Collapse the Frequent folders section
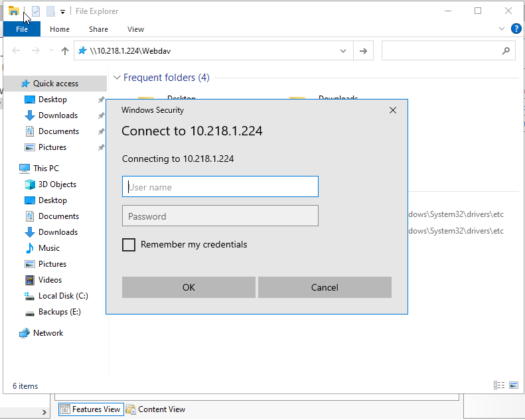 coord(117,78)
